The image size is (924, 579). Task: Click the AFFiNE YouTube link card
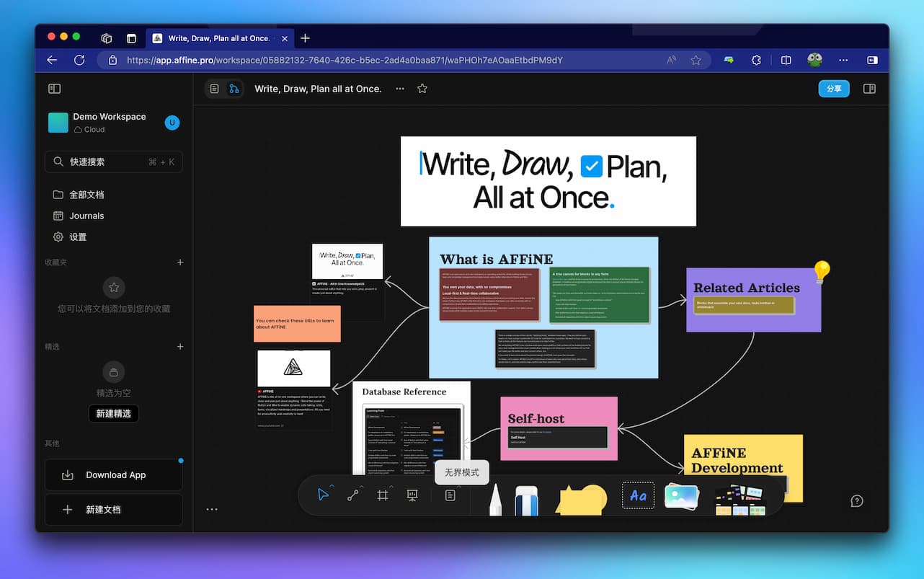(294, 390)
